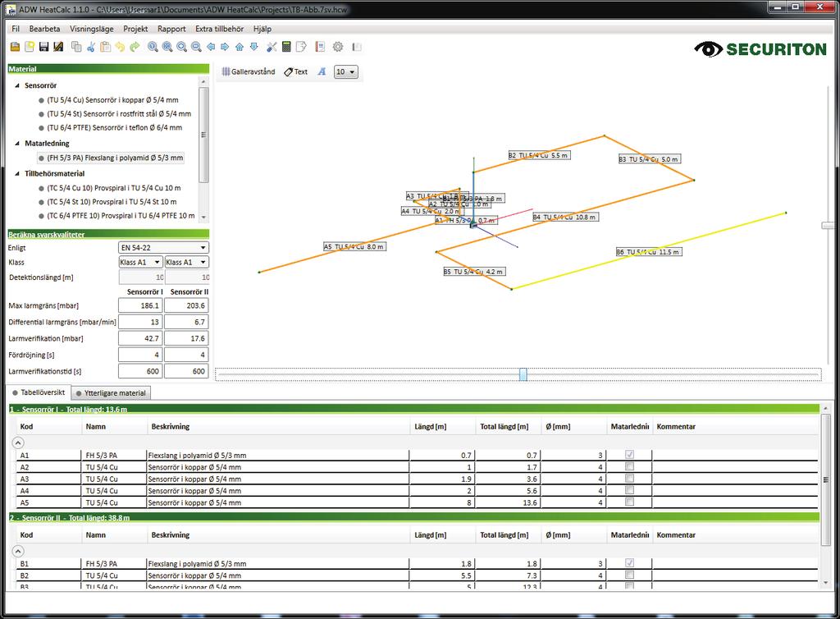
Task: Zoom to fit the whole drawing
Action: 167,47
